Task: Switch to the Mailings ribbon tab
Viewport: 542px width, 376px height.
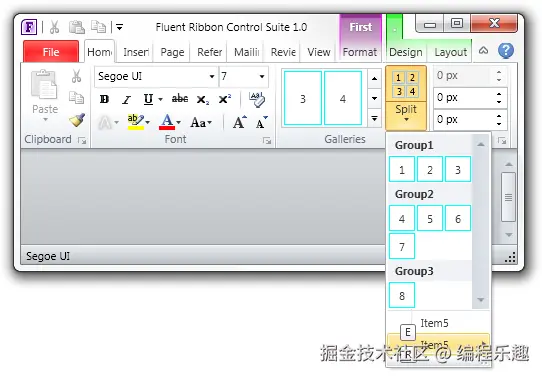Action: (x=247, y=52)
